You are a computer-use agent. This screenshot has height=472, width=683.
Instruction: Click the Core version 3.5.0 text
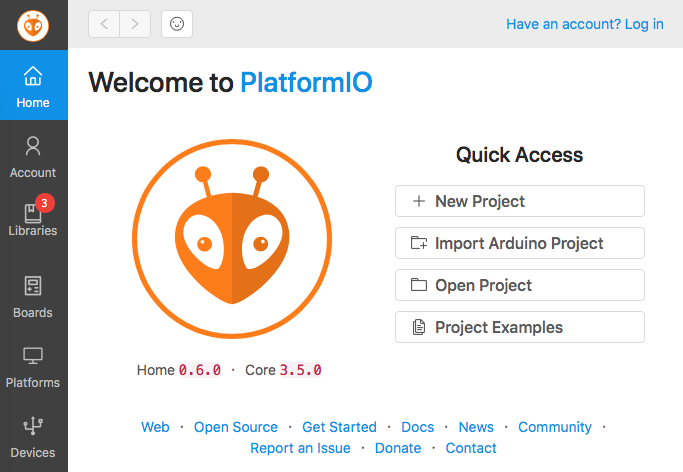point(284,370)
